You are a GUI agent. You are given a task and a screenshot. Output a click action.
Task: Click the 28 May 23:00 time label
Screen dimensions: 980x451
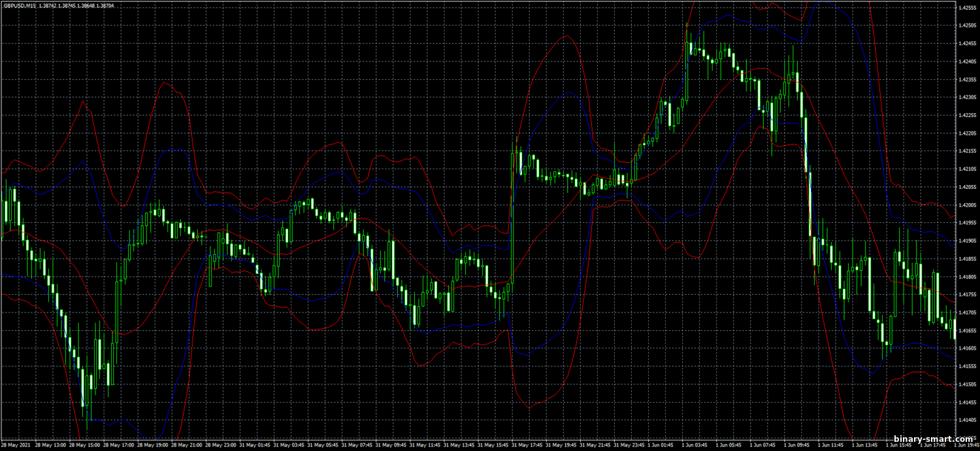[220, 444]
